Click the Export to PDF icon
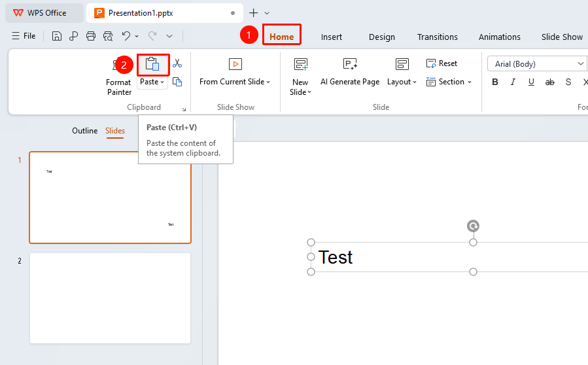 point(73,36)
